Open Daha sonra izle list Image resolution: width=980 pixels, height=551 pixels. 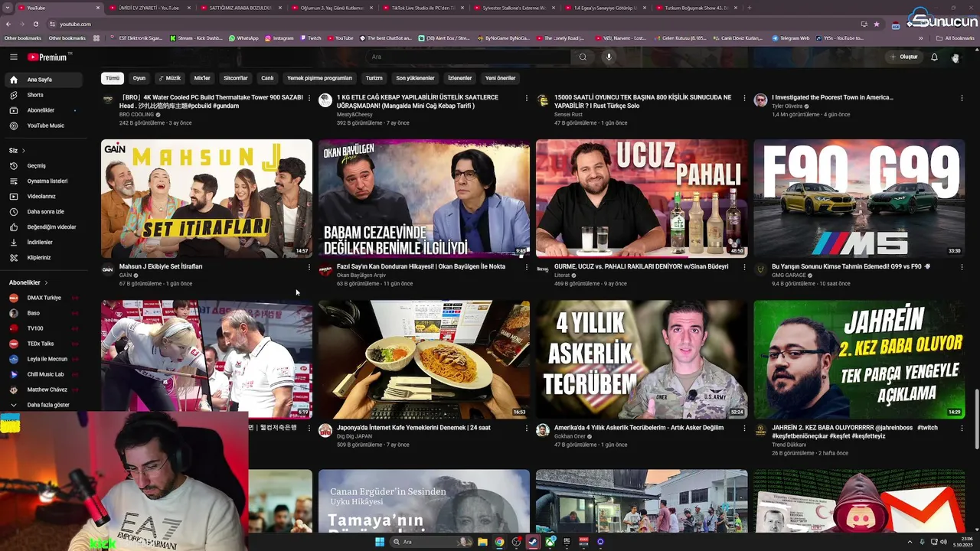click(x=44, y=211)
